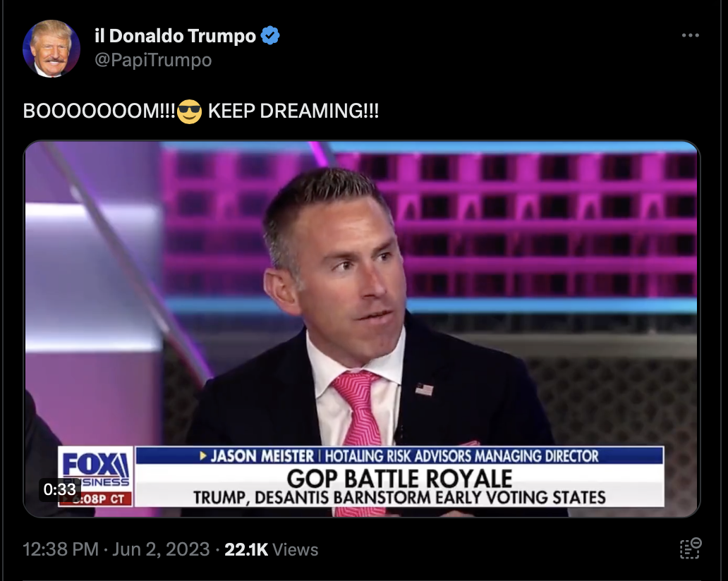Click the KEEP DREAMING!!! post text

pos(293,111)
